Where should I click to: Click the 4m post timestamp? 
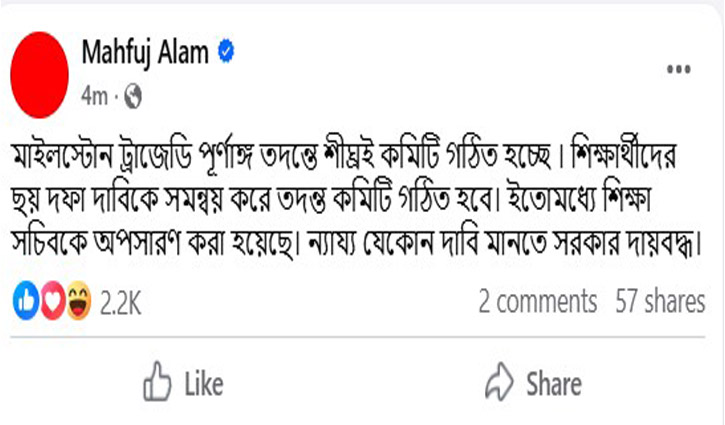tap(96, 96)
